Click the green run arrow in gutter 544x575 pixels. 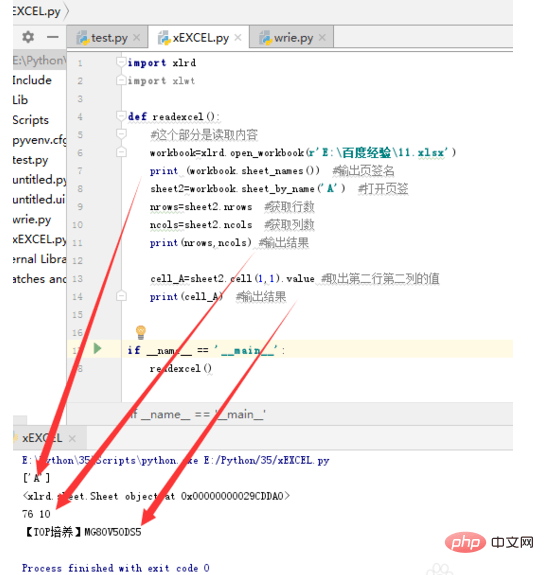(97, 348)
